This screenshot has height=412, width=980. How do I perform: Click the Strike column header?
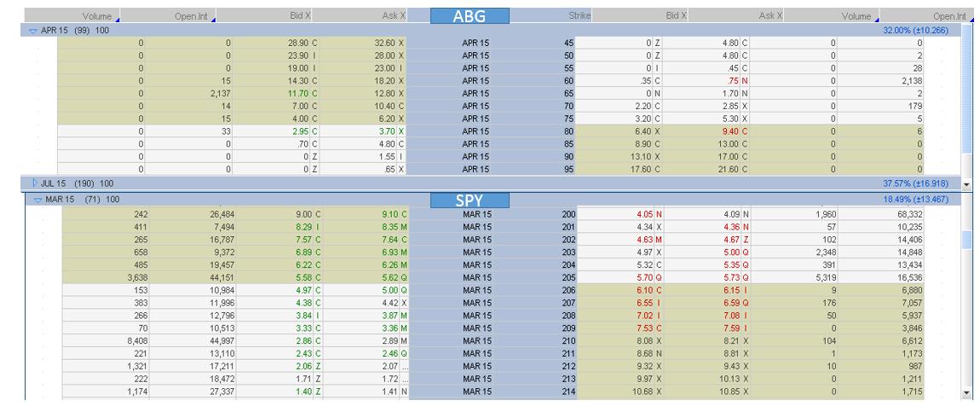(x=579, y=15)
